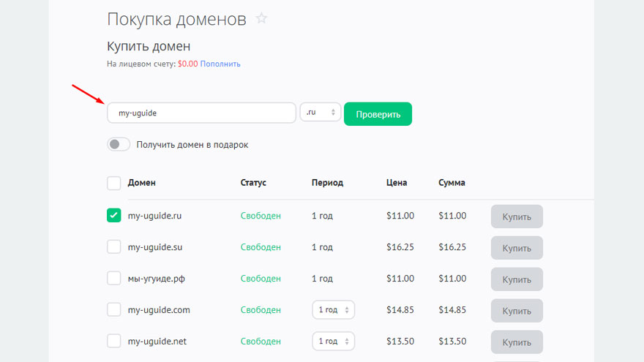Buy the мы-угуиде.рф domain

pos(517,279)
